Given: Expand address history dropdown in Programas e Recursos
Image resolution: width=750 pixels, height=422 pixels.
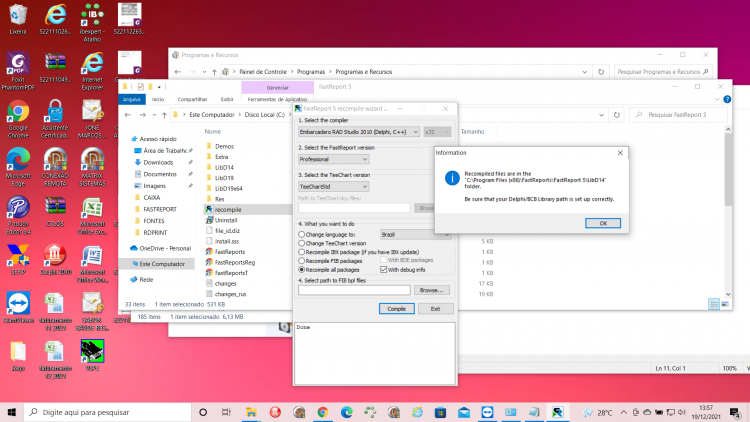Looking at the screenshot, I should (585, 72).
